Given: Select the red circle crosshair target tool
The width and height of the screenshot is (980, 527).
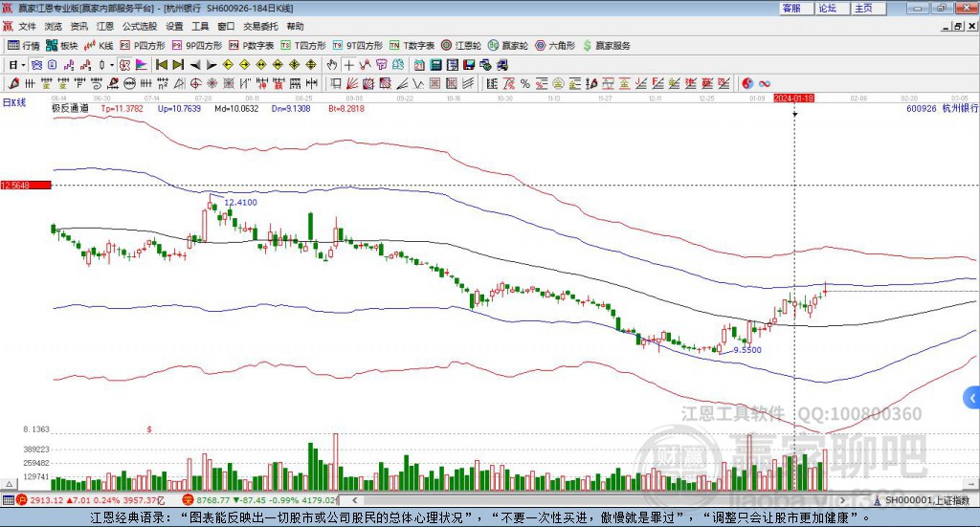Looking at the screenshot, I should (195, 83).
